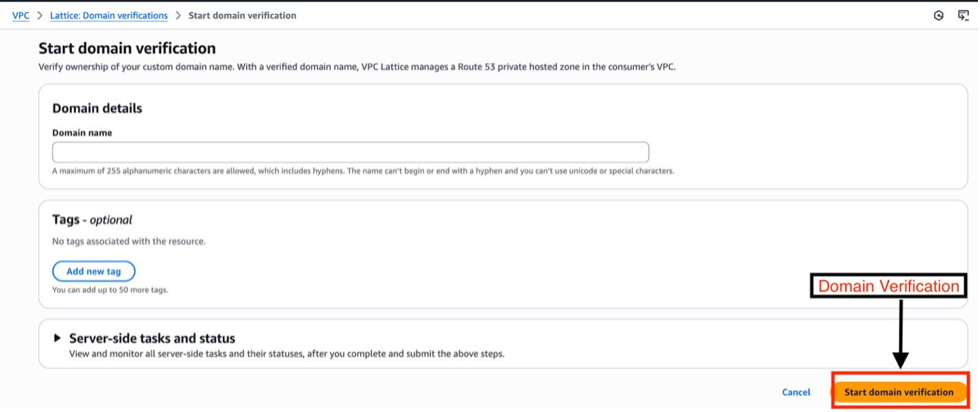Click the Server-side tasks heading to expand
980x412 pixels.
(151, 338)
